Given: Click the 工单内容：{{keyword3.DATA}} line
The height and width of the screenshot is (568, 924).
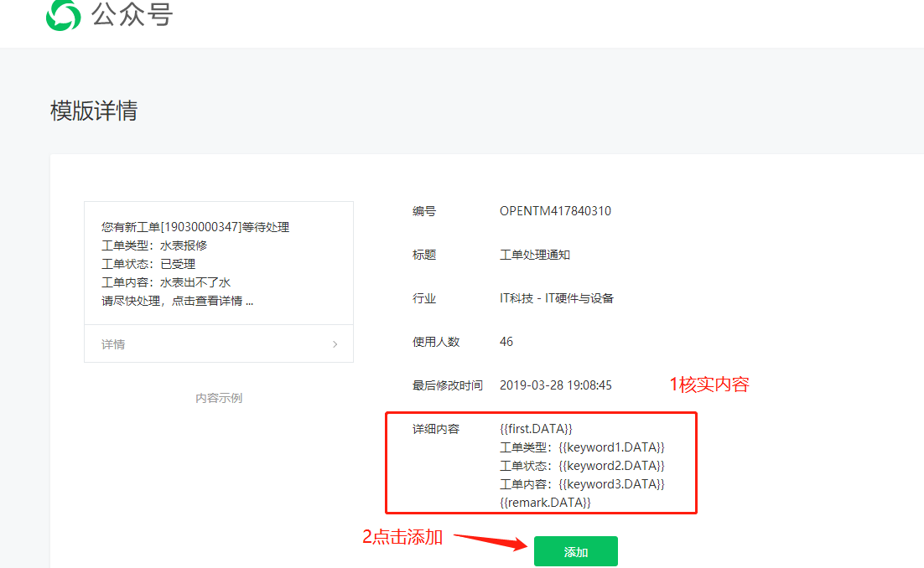Looking at the screenshot, I should (x=582, y=484).
